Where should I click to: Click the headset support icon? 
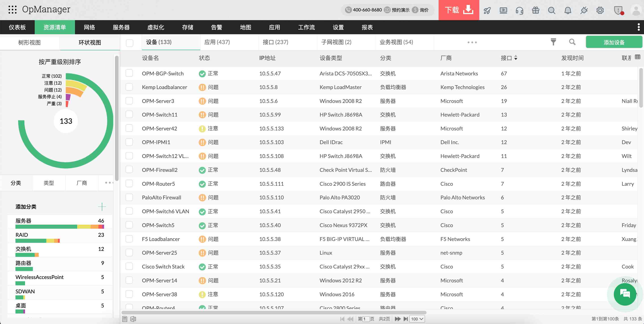[519, 10]
